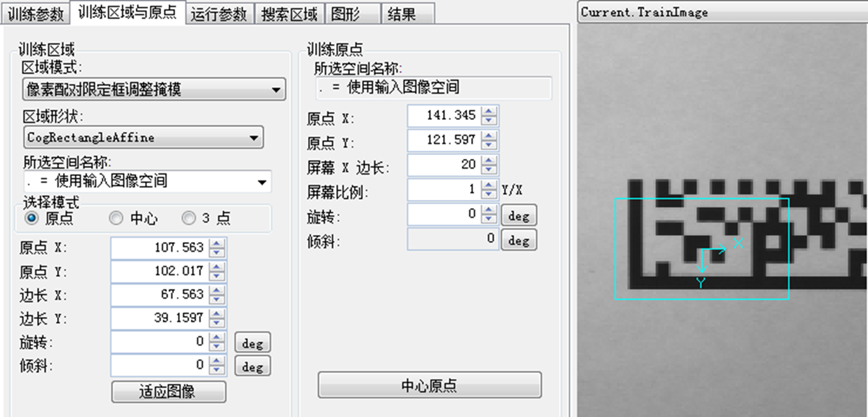Select the 训练区域与原点 tab

click(127, 12)
